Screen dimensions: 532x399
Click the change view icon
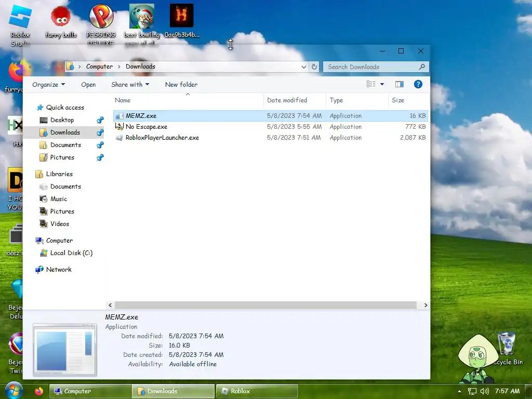tap(371, 84)
